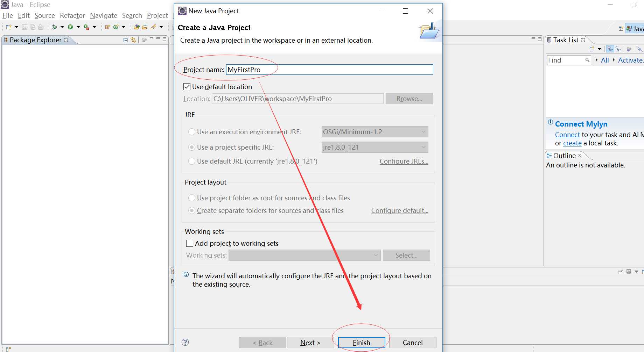Maximize the Package Explorer view
This screenshot has width=644, height=352.
(x=164, y=39)
